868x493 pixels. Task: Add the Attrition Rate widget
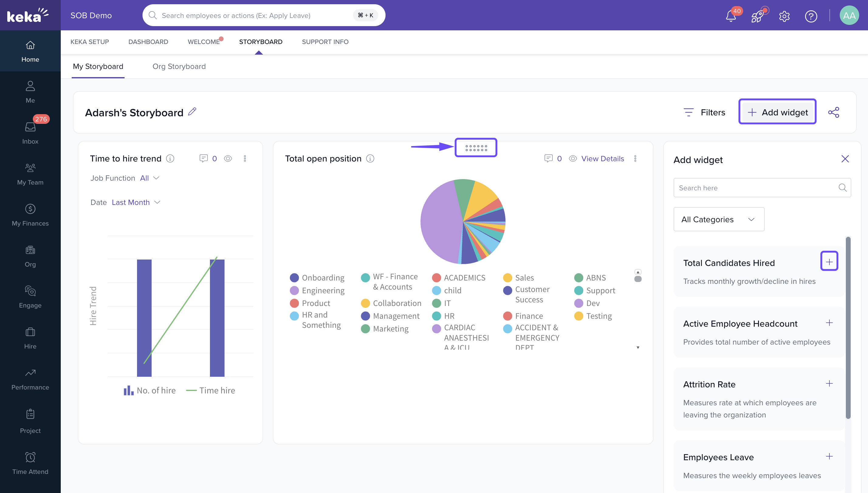tap(829, 384)
